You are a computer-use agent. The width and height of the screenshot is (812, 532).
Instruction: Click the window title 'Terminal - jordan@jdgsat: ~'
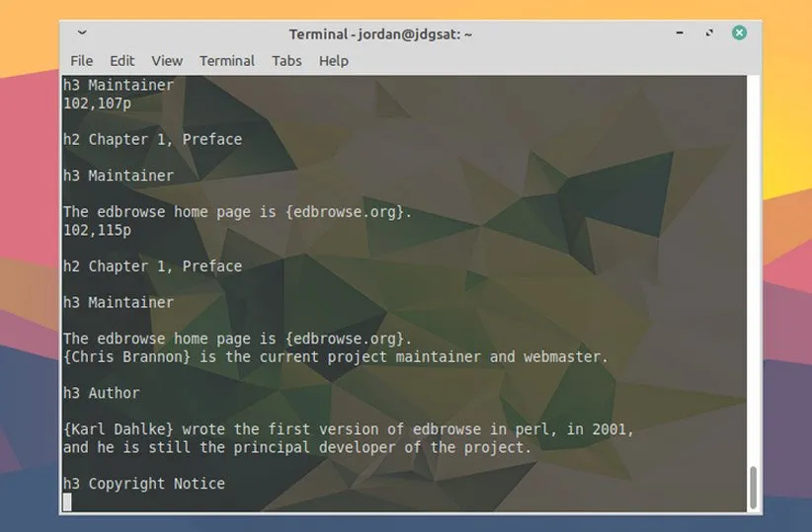coord(380,35)
